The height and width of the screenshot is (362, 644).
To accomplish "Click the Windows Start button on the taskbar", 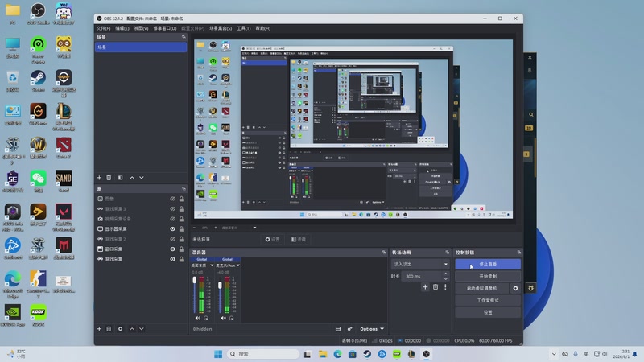I will pos(218,354).
